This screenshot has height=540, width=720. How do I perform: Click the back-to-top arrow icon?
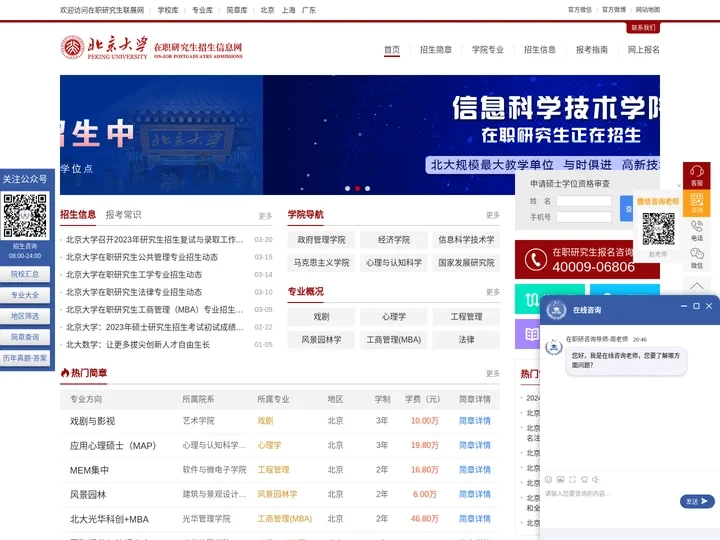pyautogui.click(x=697, y=286)
